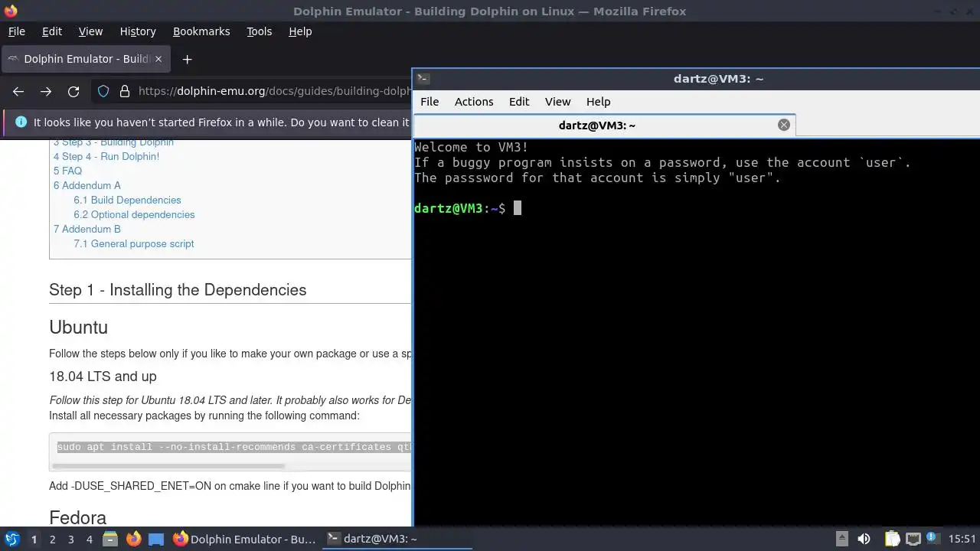Screen dimensions: 980x551
Task: Select the dartz@VM3 terminal tab
Action: (605, 125)
